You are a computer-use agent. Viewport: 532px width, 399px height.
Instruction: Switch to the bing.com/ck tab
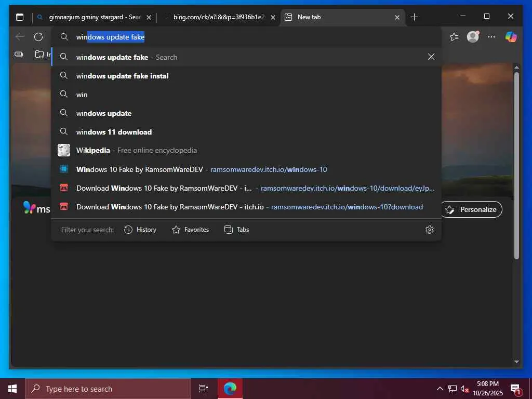[x=219, y=17]
